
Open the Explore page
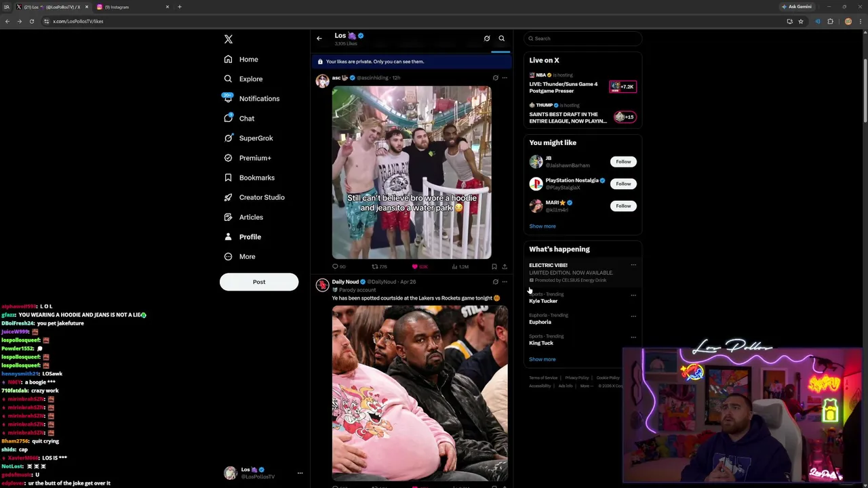[x=243, y=79]
